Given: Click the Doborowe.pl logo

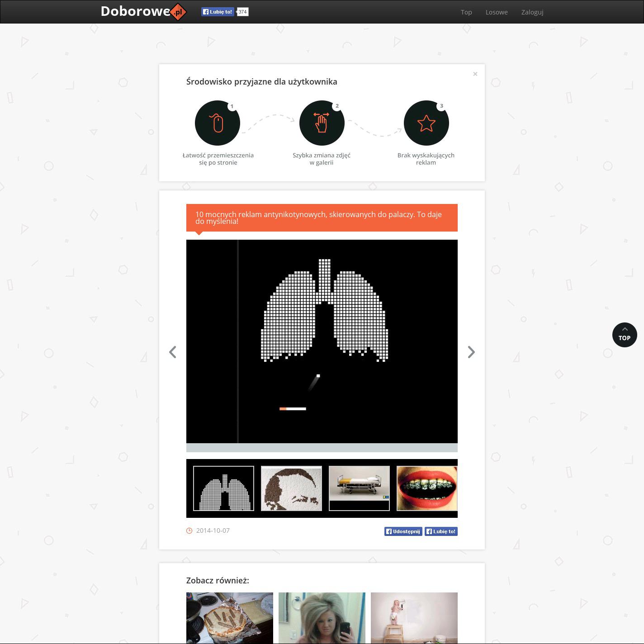Looking at the screenshot, I should coord(143,12).
